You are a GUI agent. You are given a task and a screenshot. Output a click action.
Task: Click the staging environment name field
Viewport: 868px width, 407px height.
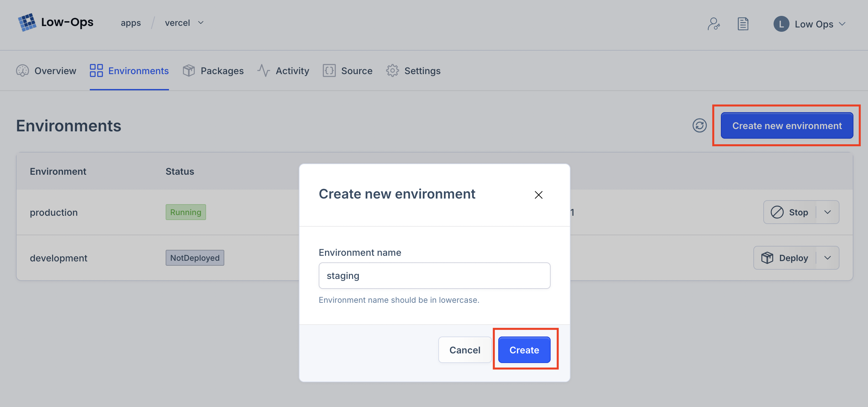click(x=434, y=275)
